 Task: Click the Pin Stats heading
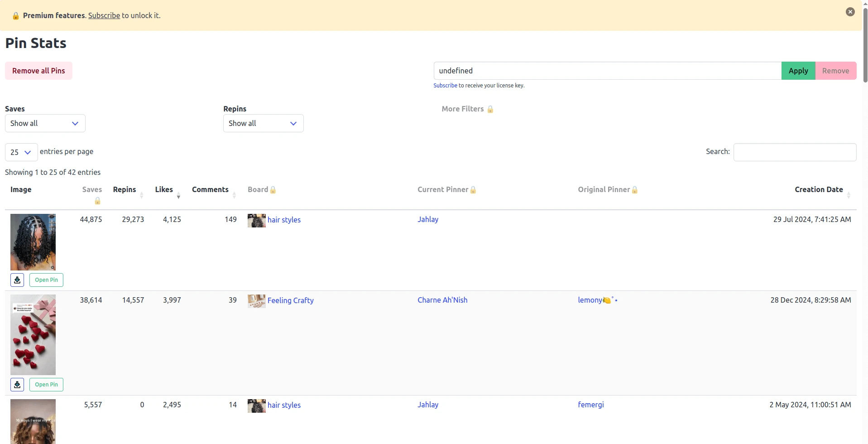36,43
